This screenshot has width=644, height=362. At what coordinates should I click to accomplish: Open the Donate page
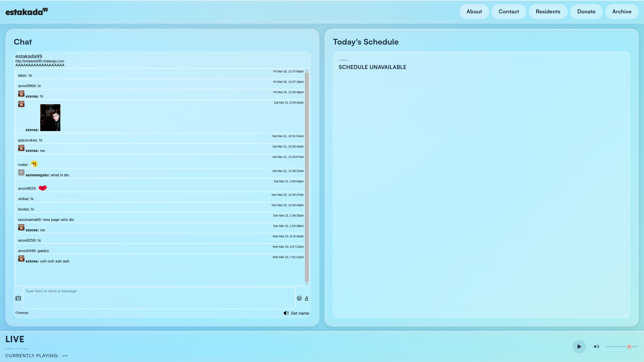tap(586, 12)
